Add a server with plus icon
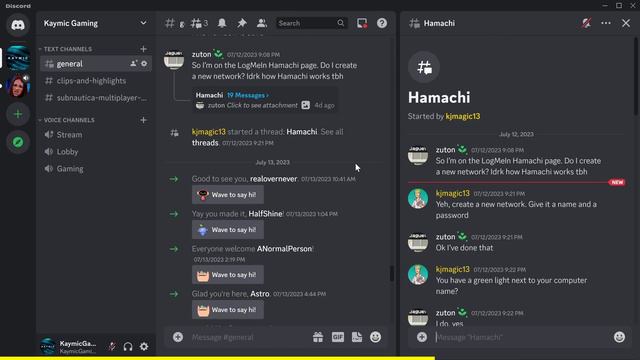The height and width of the screenshot is (360, 640). (x=18, y=114)
